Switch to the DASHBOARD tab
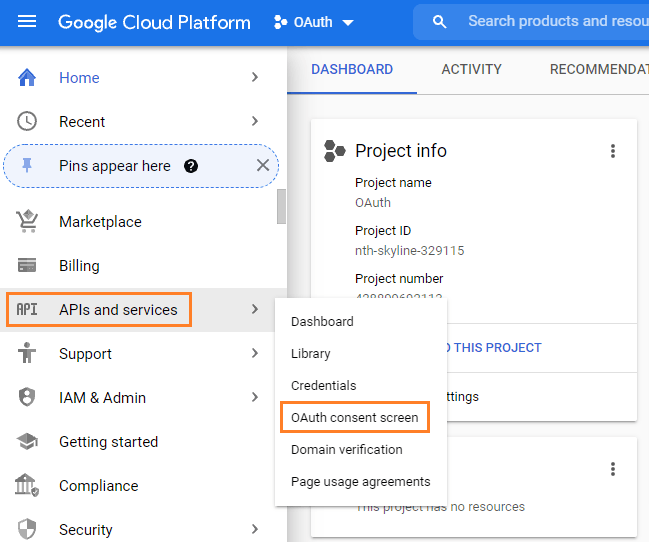The width and height of the screenshot is (649, 542). click(352, 69)
